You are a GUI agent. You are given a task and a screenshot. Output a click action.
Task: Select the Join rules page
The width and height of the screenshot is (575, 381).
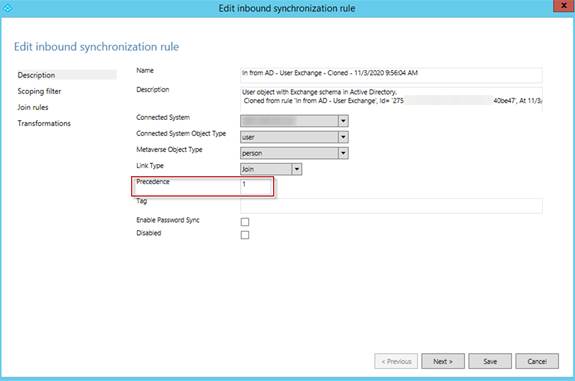tap(33, 107)
